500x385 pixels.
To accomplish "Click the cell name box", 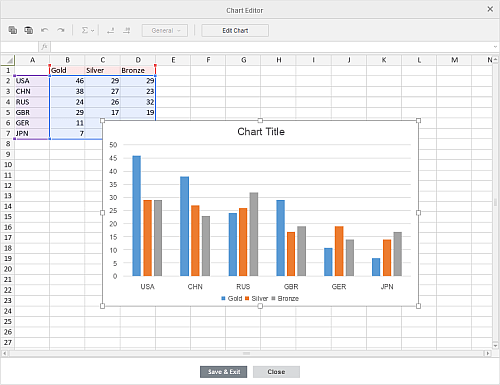I will [20, 47].
